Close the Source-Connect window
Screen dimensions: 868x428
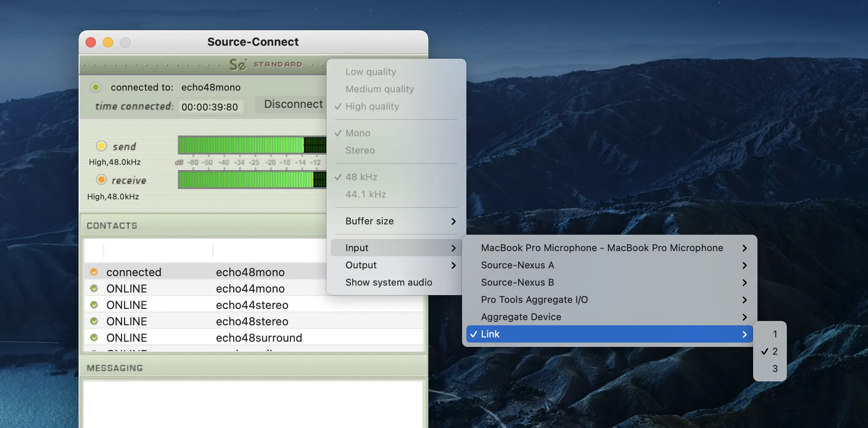click(x=91, y=42)
